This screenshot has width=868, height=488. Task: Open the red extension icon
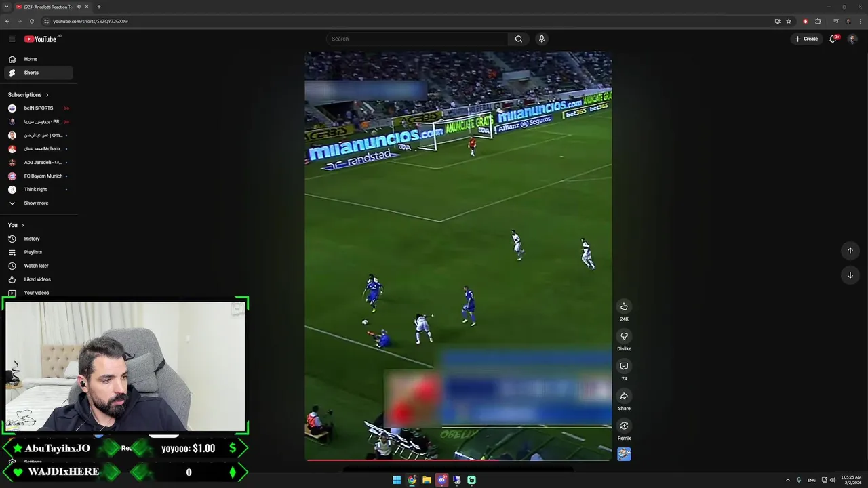[x=806, y=21]
